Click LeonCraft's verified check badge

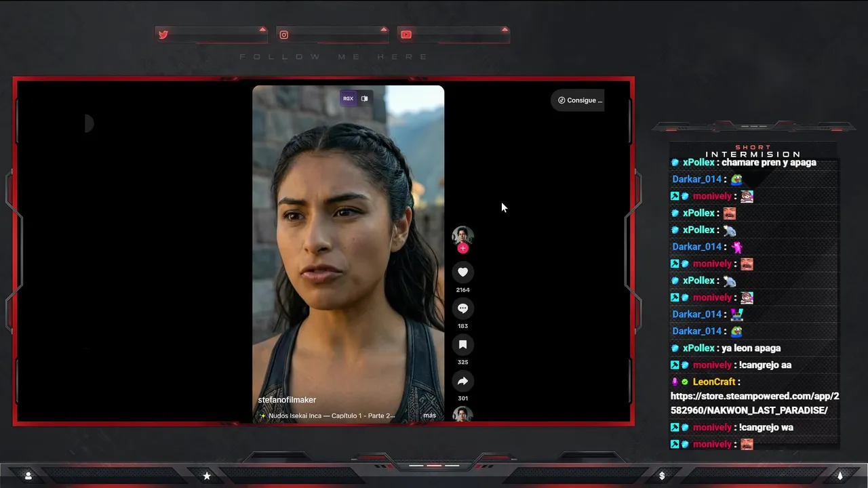pyautogui.click(x=685, y=382)
